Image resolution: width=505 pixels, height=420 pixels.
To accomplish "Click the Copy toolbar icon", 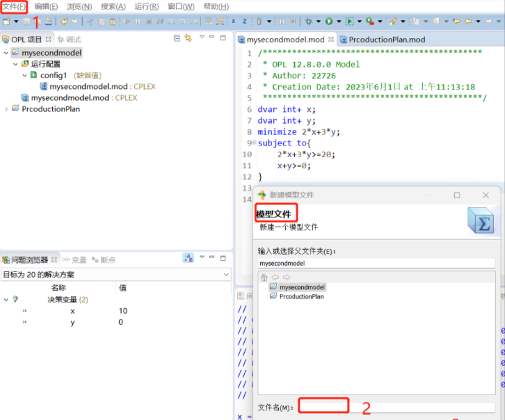I will coord(101,22).
